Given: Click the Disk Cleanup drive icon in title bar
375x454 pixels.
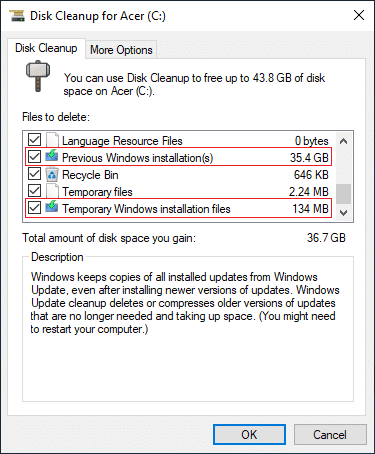Looking at the screenshot, I should (x=16, y=15).
